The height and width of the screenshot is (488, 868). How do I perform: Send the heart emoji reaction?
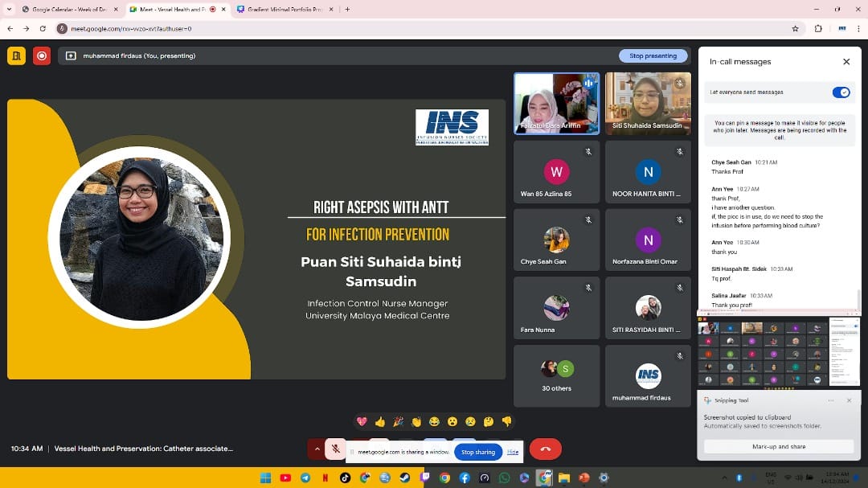[362, 421]
